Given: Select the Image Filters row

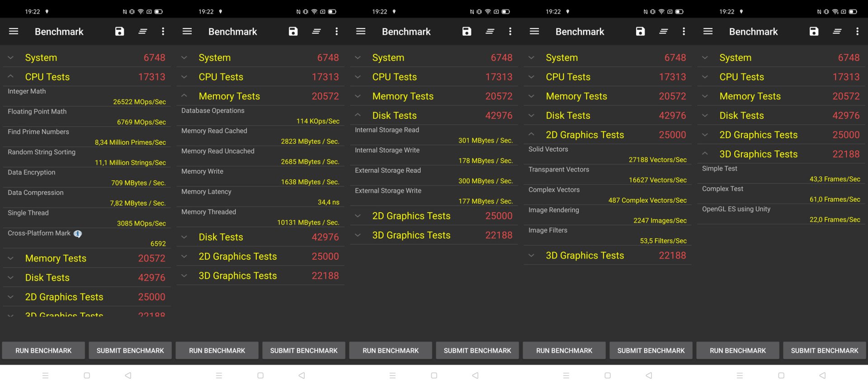Looking at the screenshot, I should tap(608, 235).
